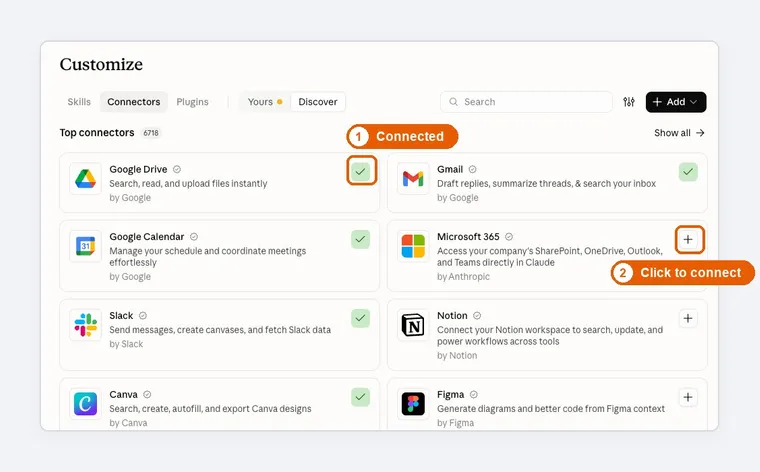760x472 pixels.
Task: Click the verified badge next to Gmail
Action: 472,169
